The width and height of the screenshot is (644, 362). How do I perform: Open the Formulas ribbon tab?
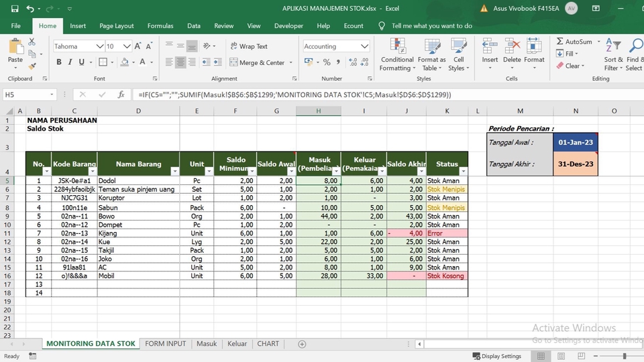(160, 25)
